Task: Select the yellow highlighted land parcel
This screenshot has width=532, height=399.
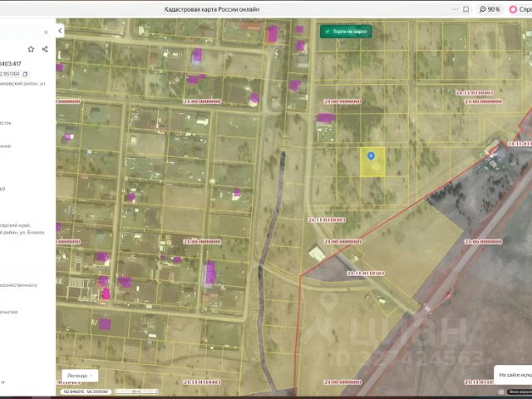Action: [x=372, y=162]
